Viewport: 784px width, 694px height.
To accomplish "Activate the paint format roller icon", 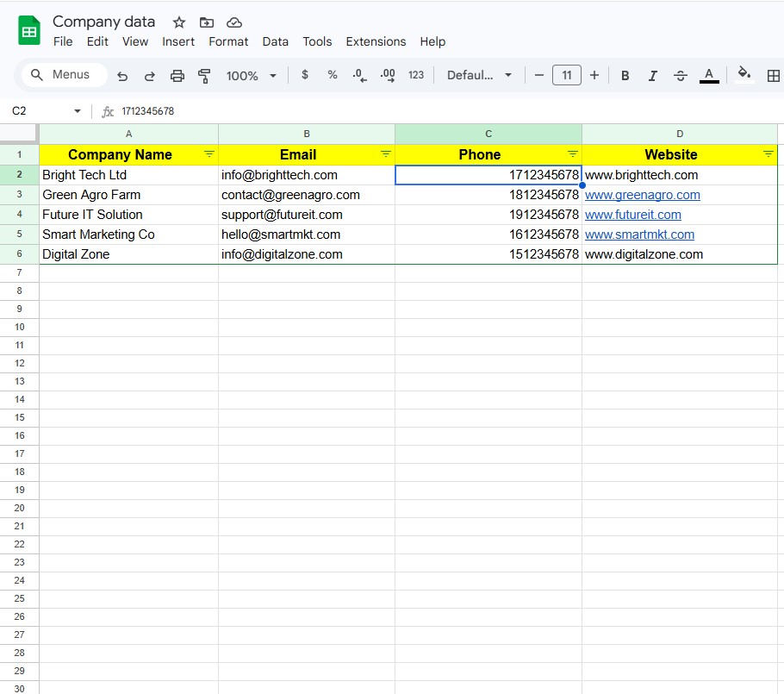I will click(204, 76).
